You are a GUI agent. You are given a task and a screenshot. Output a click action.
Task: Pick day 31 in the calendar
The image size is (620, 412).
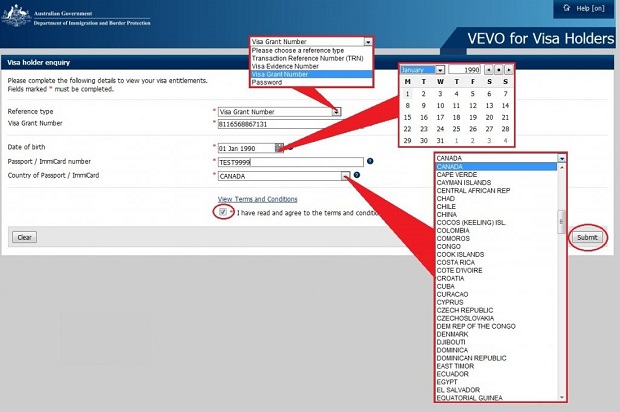[x=440, y=140]
